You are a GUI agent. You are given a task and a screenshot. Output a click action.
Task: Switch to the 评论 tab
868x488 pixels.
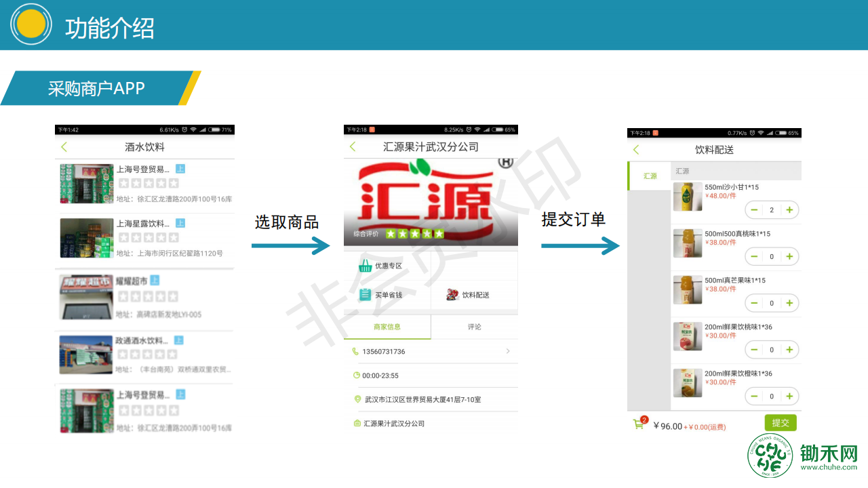(x=475, y=327)
